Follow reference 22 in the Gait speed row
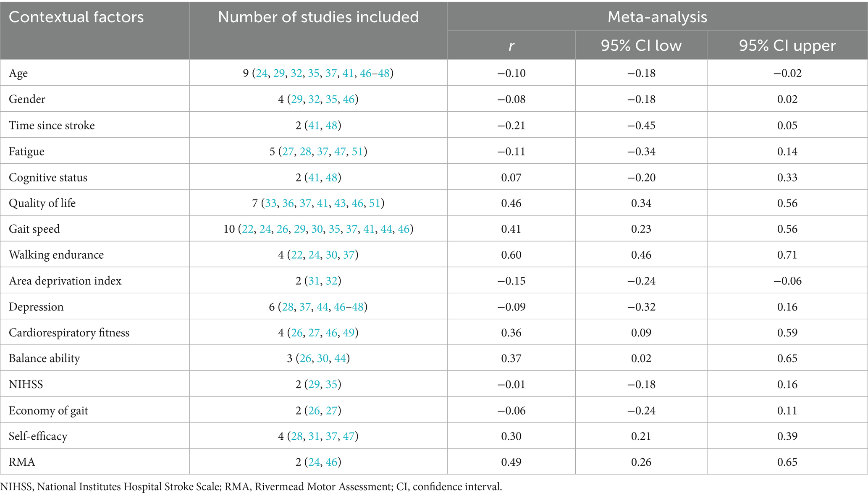 click(x=248, y=229)
